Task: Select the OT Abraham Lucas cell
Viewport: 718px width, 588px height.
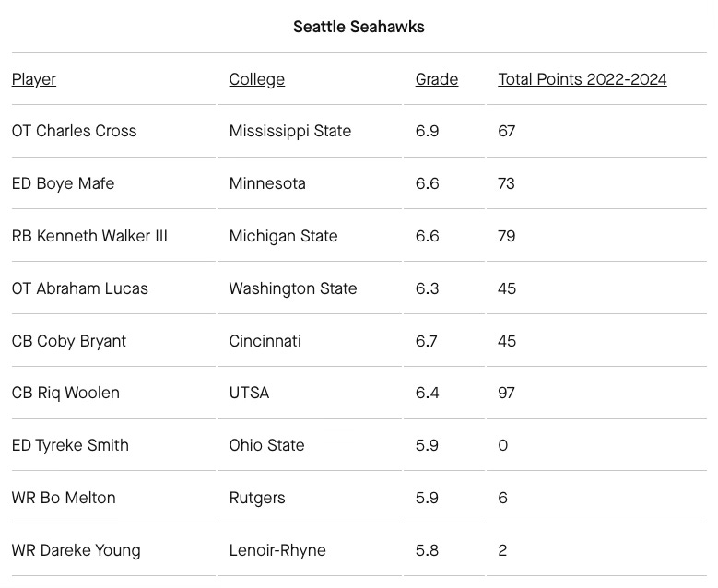Action: coord(80,288)
